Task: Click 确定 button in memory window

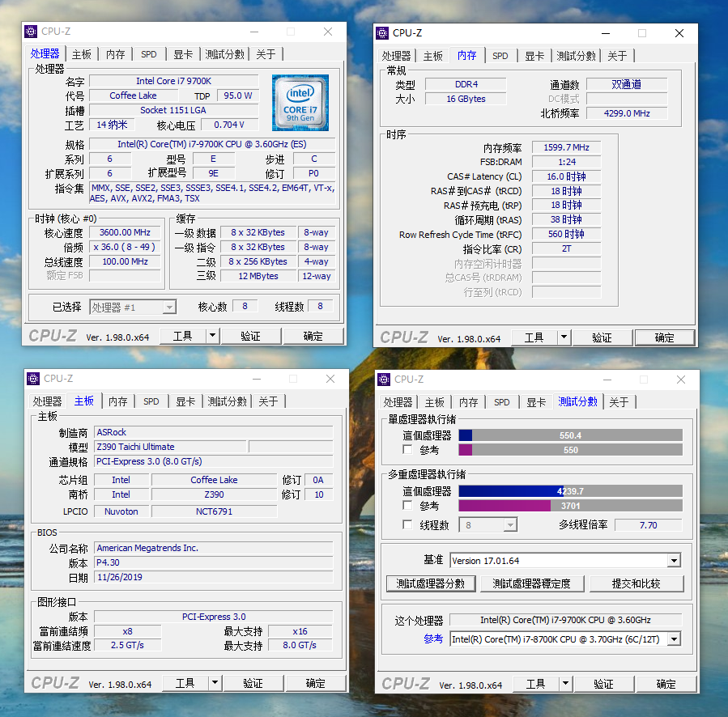Action: (664, 337)
